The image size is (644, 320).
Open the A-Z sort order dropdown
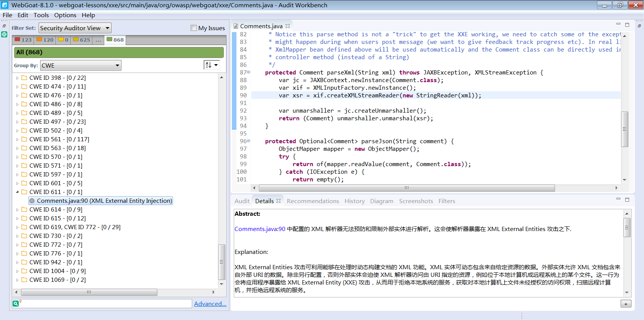pos(212,65)
